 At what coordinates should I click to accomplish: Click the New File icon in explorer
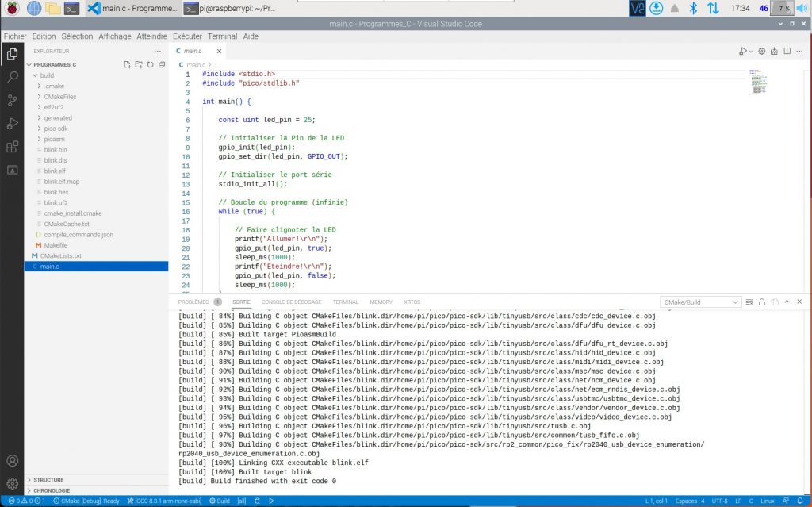tap(127, 64)
